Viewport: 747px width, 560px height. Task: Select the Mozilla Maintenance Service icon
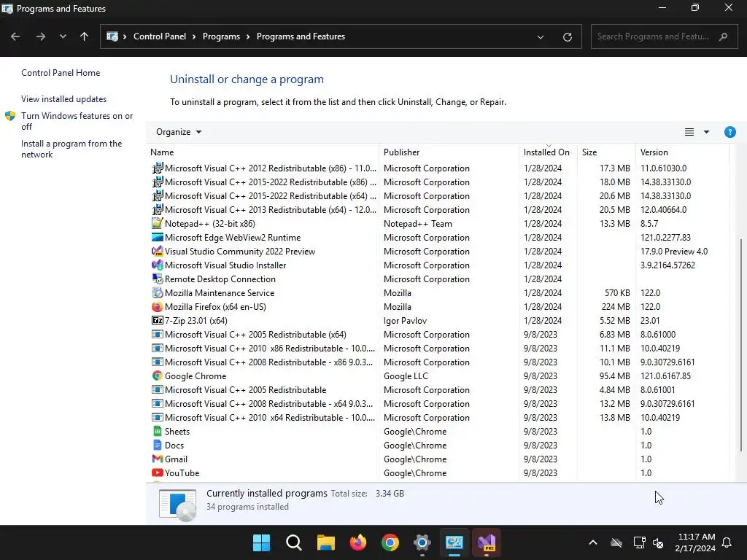tap(158, 292)
